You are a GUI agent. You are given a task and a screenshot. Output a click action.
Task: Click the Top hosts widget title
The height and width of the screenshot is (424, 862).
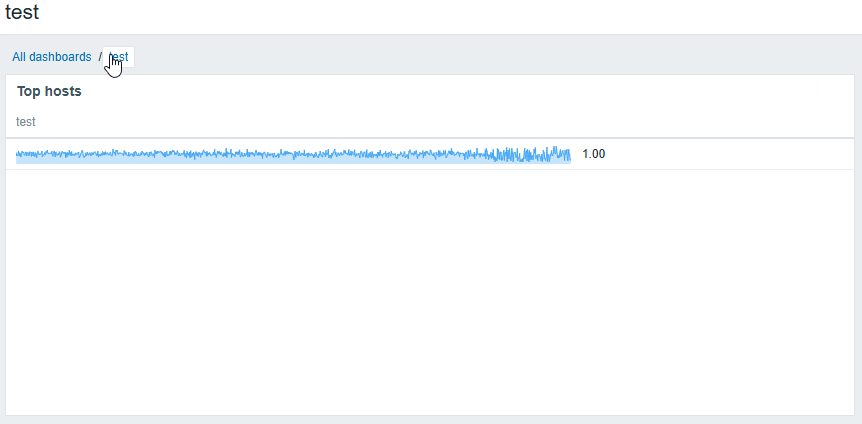49,91
